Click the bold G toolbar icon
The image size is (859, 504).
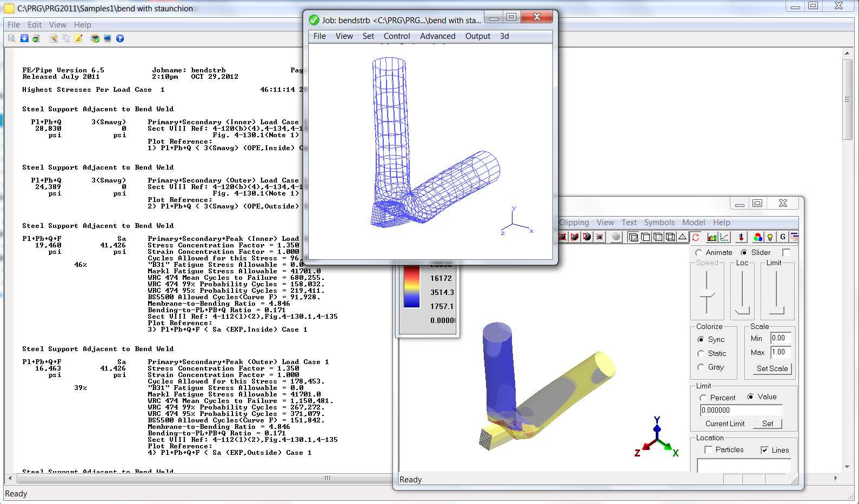click(782, 237)
